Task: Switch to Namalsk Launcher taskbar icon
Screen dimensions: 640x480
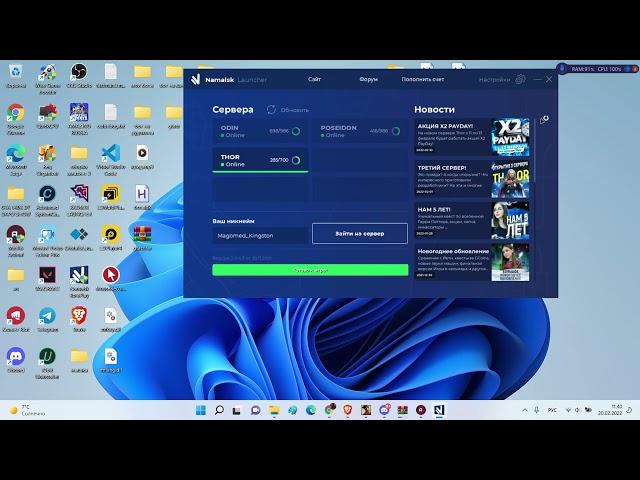Action: coord(439,410)
